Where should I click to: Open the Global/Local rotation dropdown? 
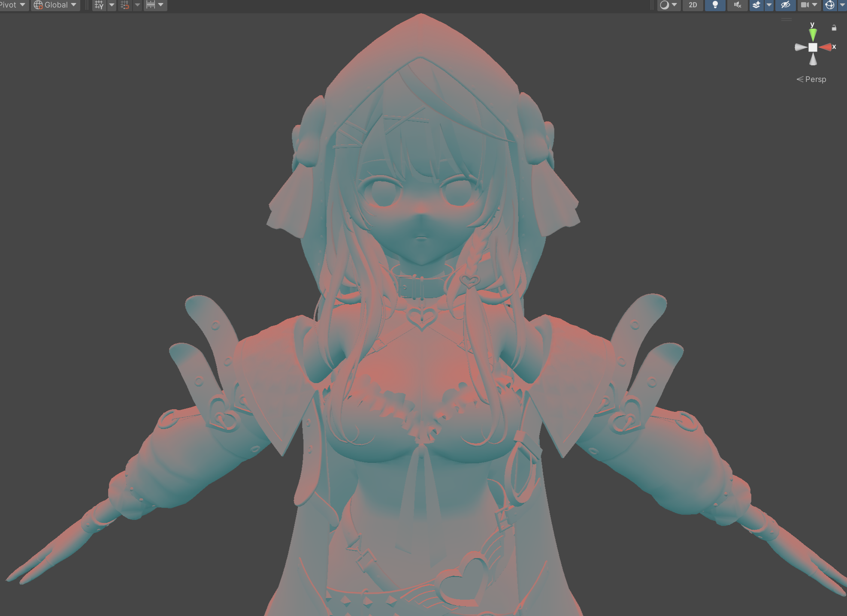coord(55,5)
